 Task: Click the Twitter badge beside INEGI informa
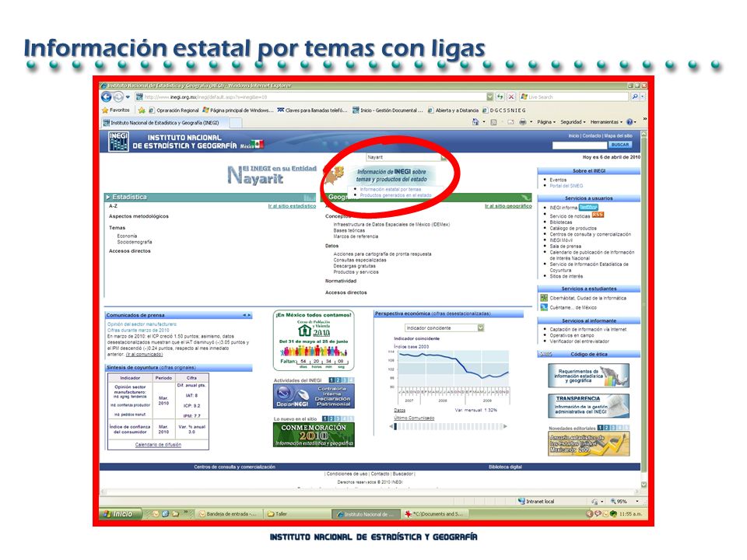click(x=588, y=207)
